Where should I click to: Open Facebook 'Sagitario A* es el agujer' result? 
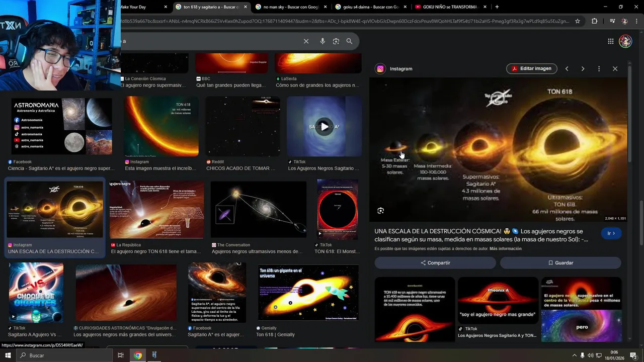(217, 293)
